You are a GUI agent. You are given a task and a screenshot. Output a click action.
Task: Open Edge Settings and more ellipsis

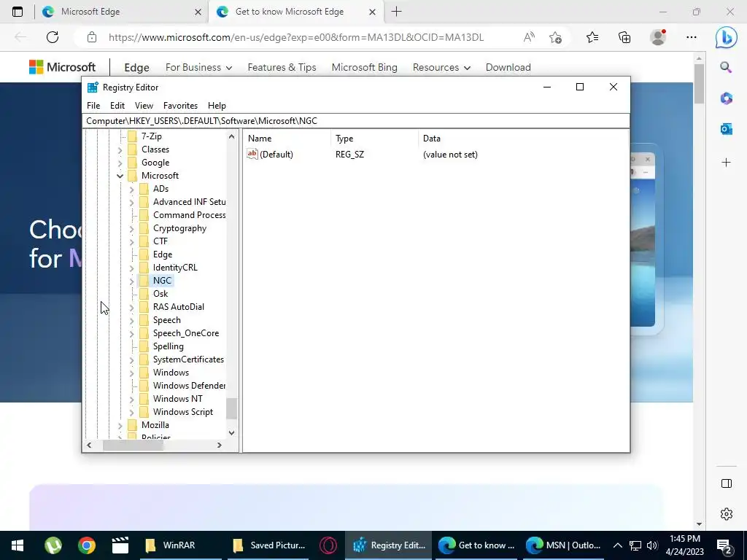[692, 37]
